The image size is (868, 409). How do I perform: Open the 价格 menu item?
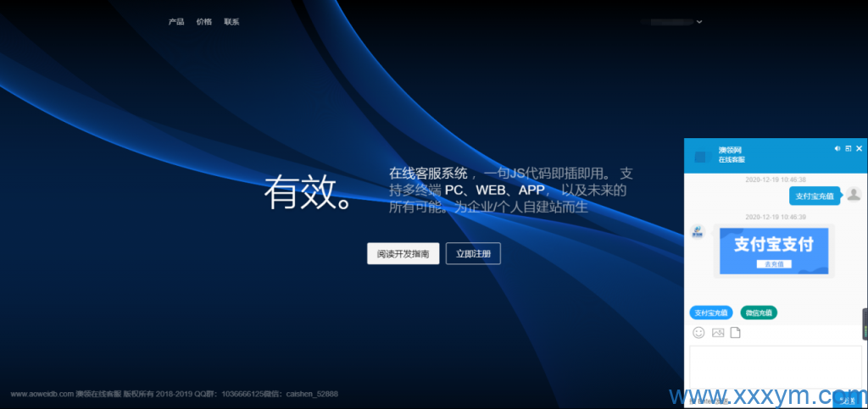[x=203, y=22]
